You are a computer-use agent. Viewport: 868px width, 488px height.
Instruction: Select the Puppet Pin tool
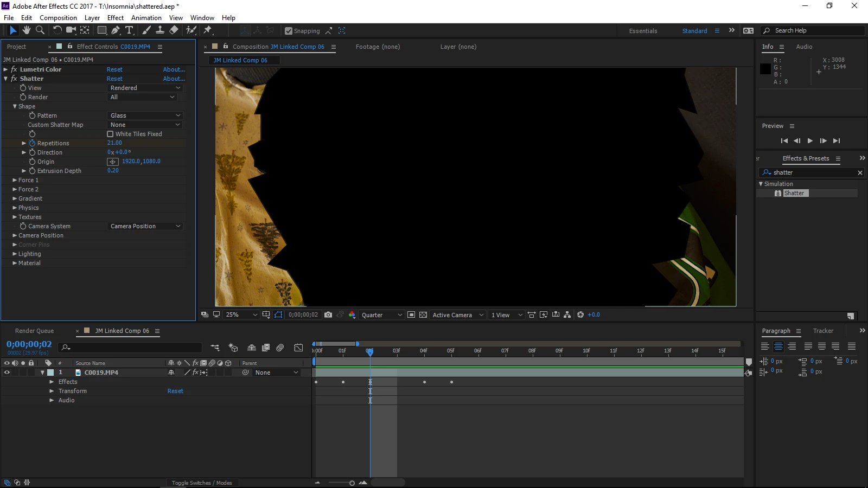(207, 30)
